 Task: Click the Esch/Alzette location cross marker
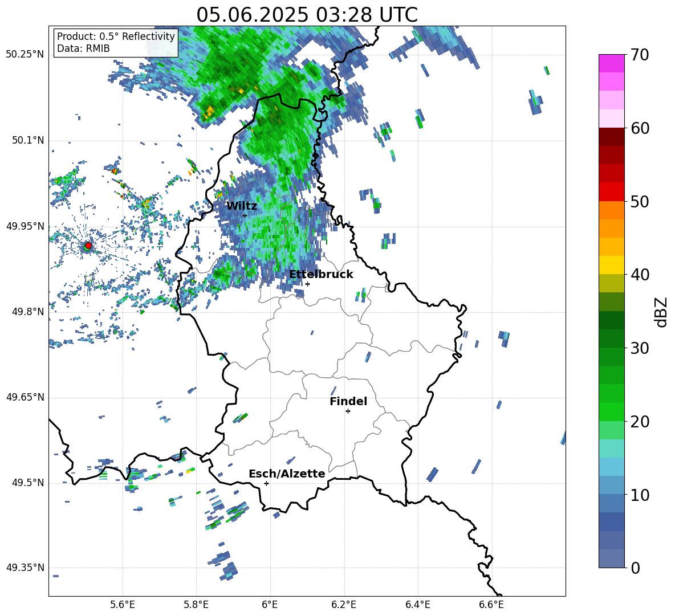(x=266, y=483)
